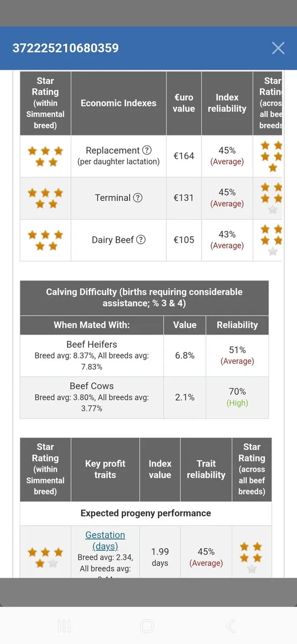Click the Expected progeny performance section header
Screen dimensions: 297x644
tap(146, 514)
